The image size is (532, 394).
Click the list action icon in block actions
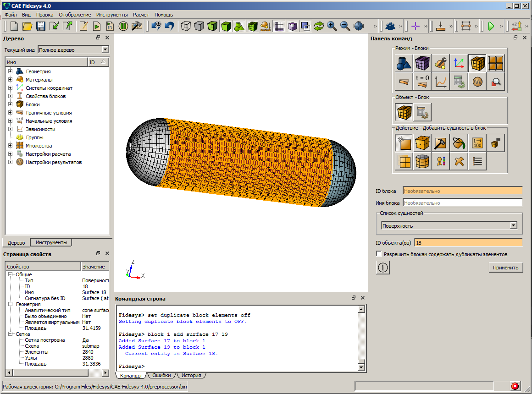(477, 161)
